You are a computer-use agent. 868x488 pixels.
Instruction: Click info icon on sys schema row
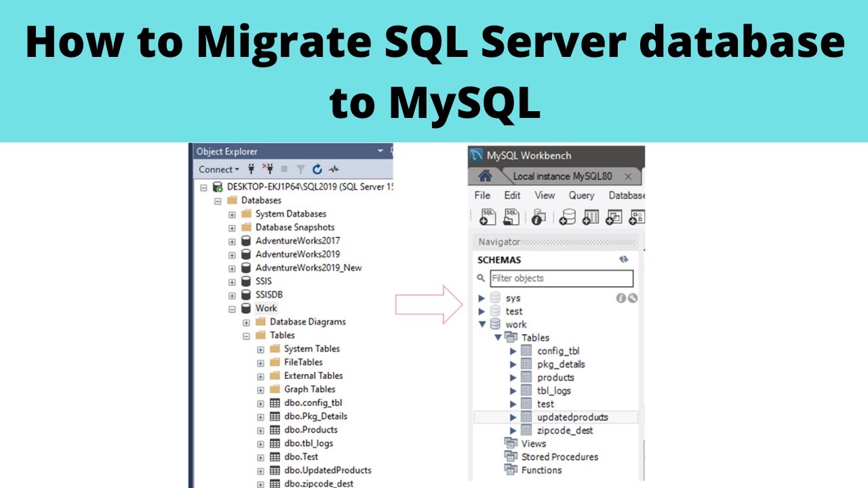coord(620,298)
